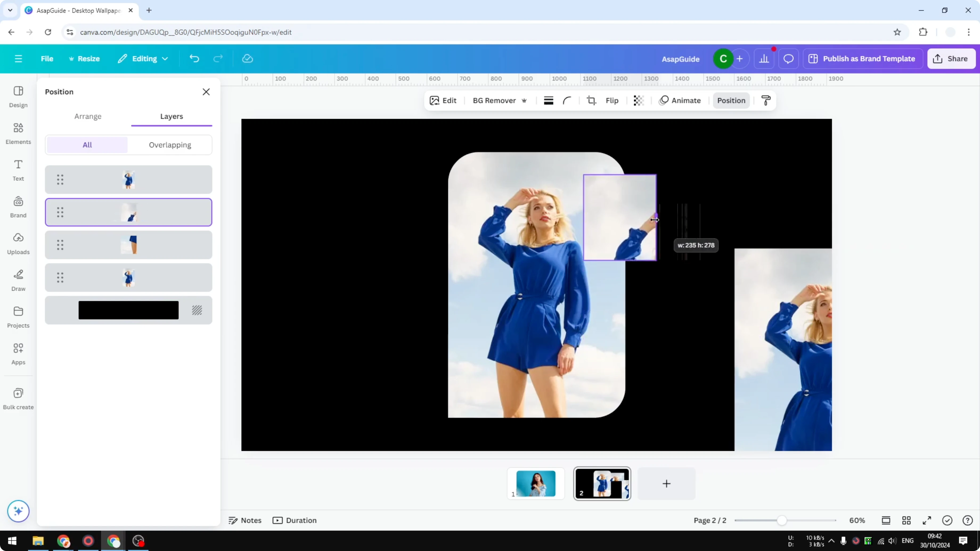Viewport: 980px width, 551px height.
Task: Switch layer filter to Overlapping
Action: pos(170,145)
